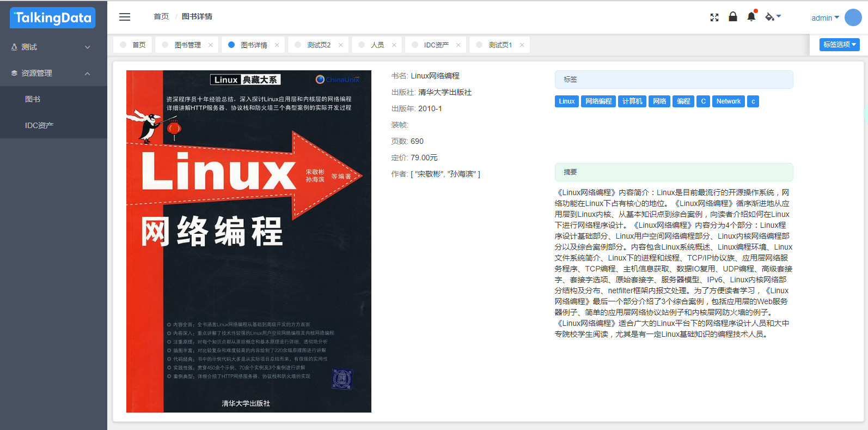
Task: Expand the 测试 sidebar menu chevron
Action: (x=88, y=47)
